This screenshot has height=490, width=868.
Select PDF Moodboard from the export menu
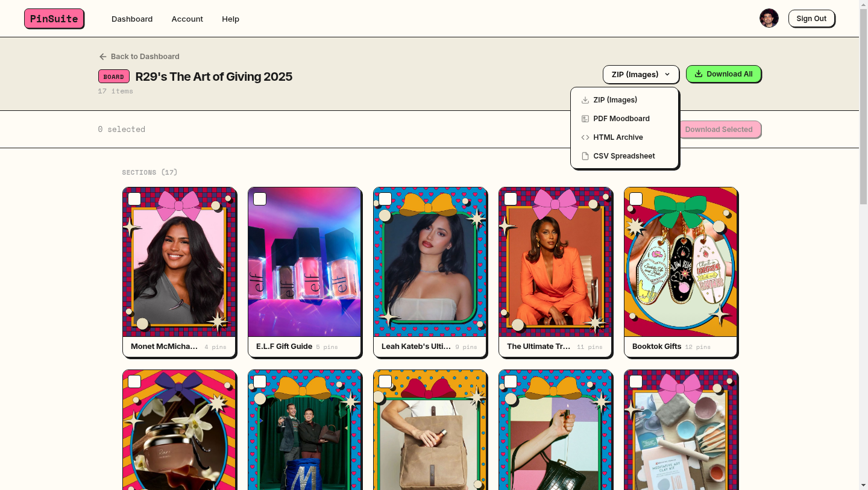[x=621, y=118]
